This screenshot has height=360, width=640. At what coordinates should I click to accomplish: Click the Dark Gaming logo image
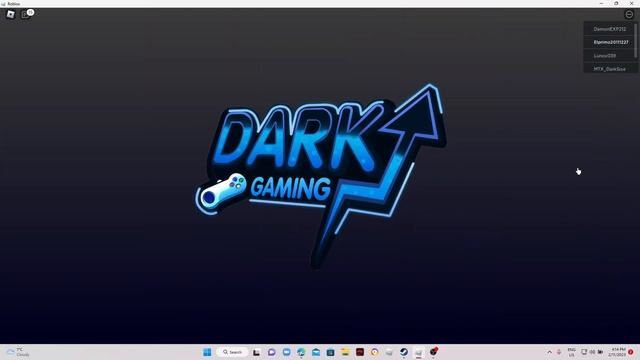[320, 176]
